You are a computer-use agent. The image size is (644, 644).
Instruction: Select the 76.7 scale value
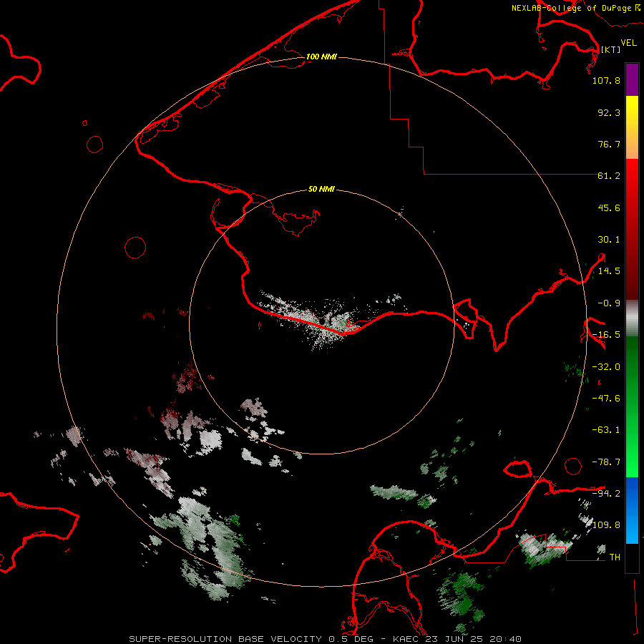click(609, 144)
